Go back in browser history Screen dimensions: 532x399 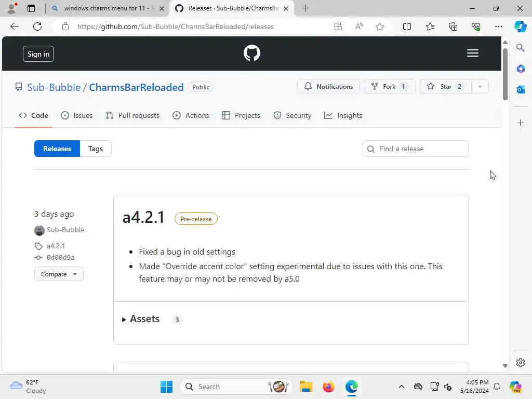(14, 26)
